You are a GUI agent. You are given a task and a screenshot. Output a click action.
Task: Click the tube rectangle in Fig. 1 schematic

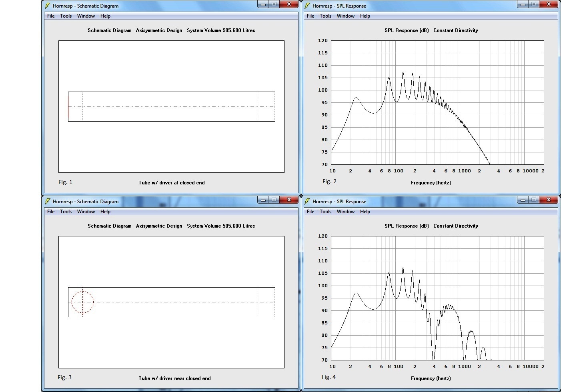(171, 106)
